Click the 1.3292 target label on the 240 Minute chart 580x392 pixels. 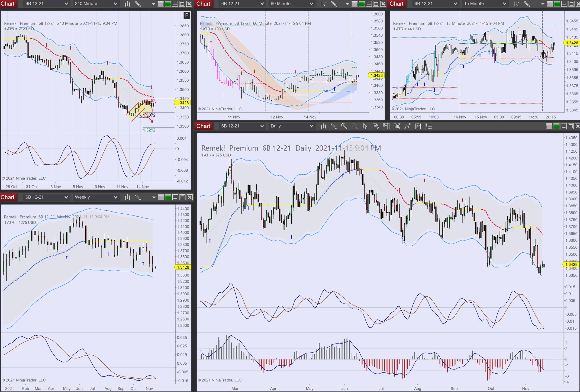(x=149, y=130)
